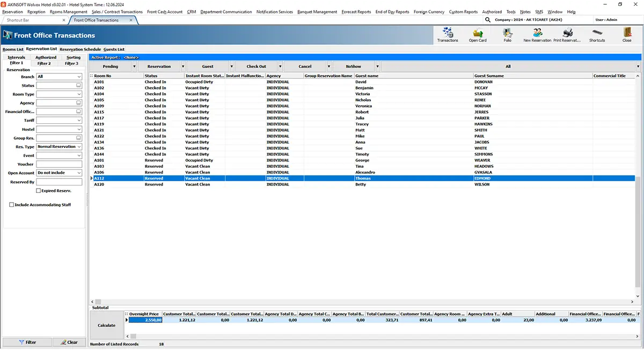644x350 pixels.
Task: Check Include Accommodating Staff
Action: (12, 205)
